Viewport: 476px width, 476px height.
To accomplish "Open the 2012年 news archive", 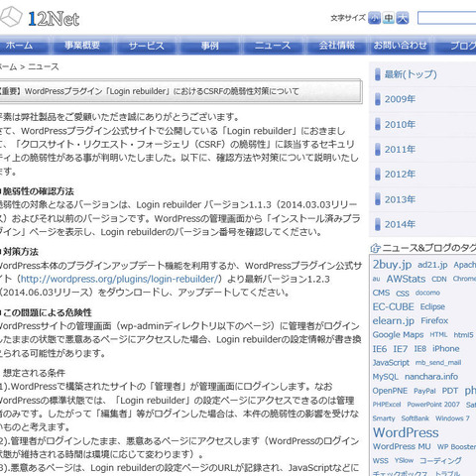I will click(400, 175).
